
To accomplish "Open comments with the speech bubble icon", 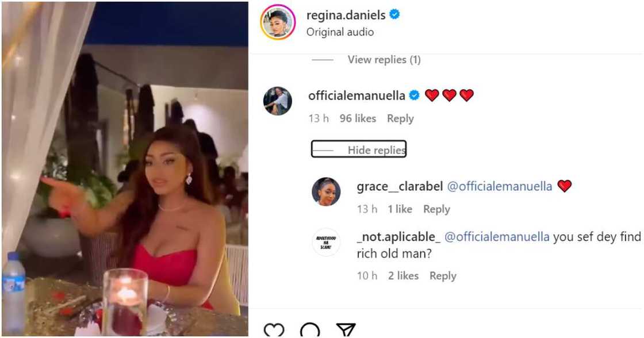I will point(311,329).
